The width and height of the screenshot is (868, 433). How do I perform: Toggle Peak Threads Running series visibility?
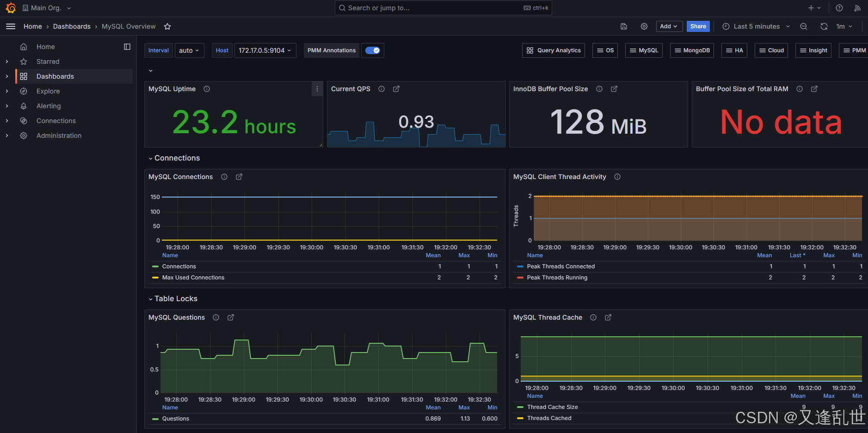tap(557, 278)
